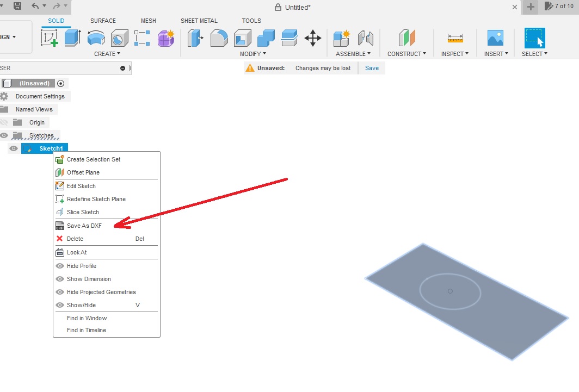The image size is (579, 392).
Task: Click the circle center point in canvas
Action: pyautogui.click(x=450, y=291)
